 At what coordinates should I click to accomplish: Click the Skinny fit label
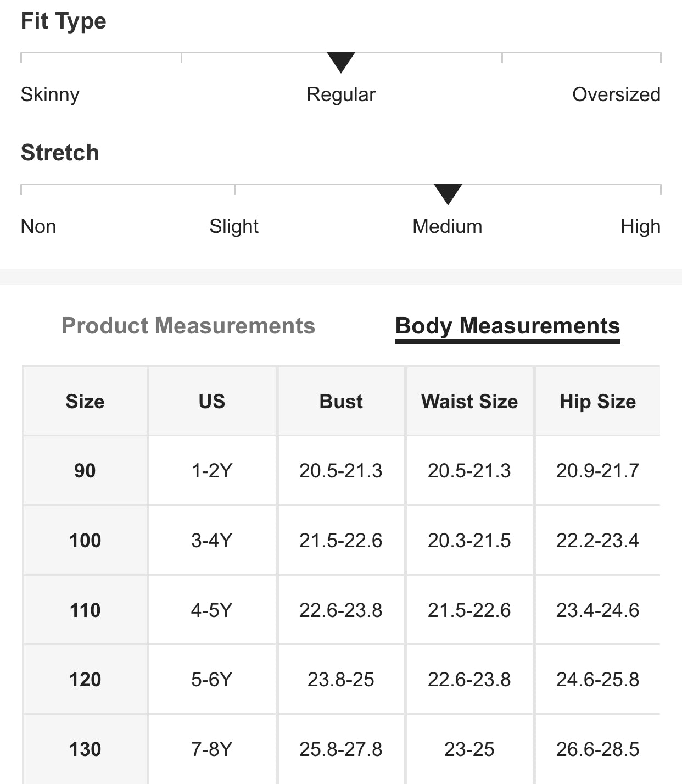[x=50, y=94]
